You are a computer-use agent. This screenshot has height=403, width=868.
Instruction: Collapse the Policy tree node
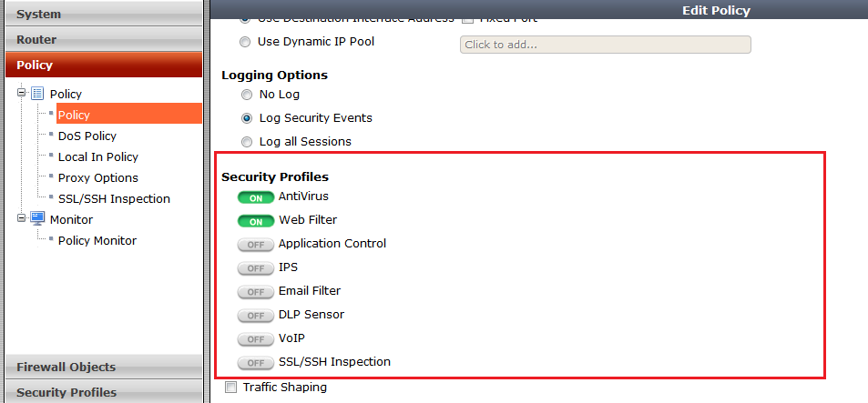point(22,93)
